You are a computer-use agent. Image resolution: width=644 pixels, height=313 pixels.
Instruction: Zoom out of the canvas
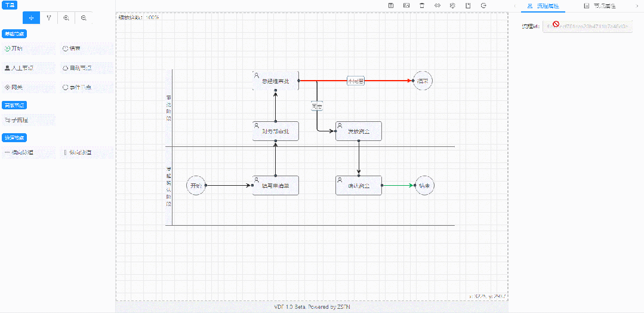coord(84,18)
